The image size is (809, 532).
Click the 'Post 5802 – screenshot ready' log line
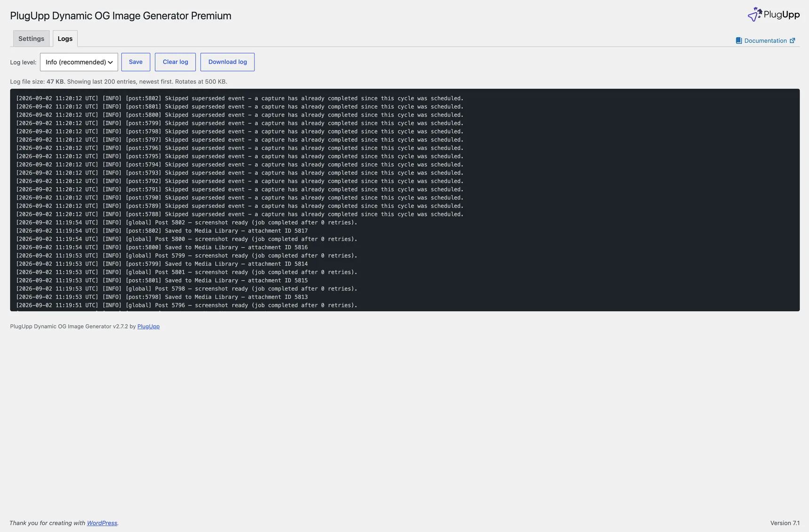coord(187,222)
